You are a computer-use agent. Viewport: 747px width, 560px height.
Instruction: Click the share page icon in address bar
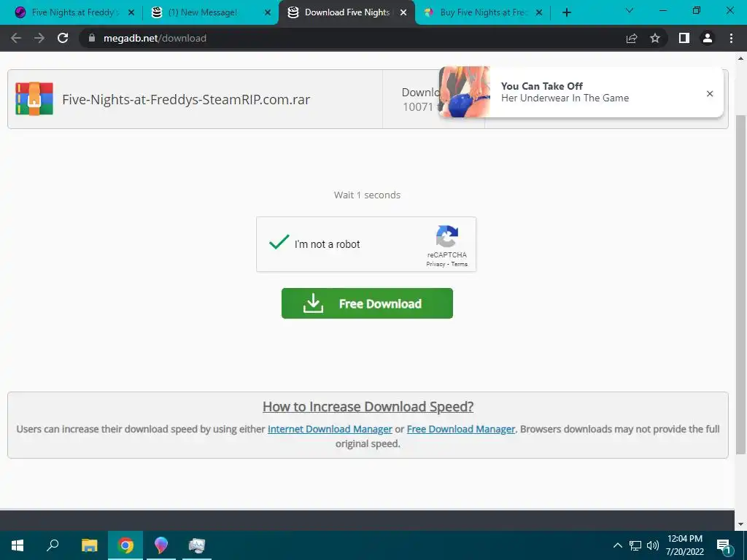pos(632,38)
